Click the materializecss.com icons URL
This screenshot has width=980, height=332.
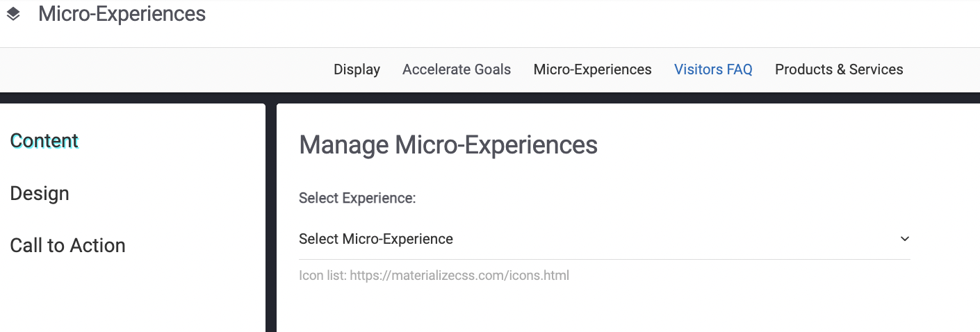[459, 276]
